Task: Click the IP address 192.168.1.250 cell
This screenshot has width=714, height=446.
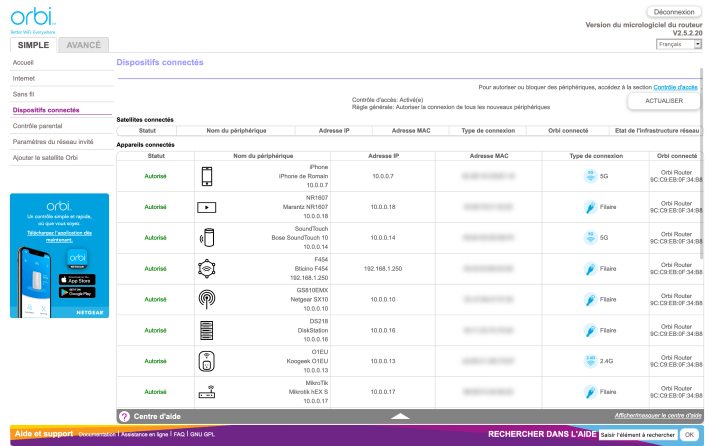Action: 383,269
